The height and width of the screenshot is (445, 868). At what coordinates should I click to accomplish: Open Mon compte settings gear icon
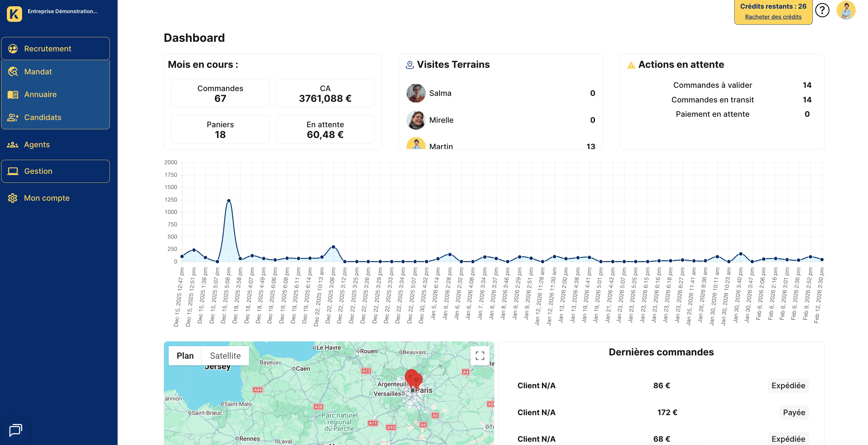coord(13,198)
